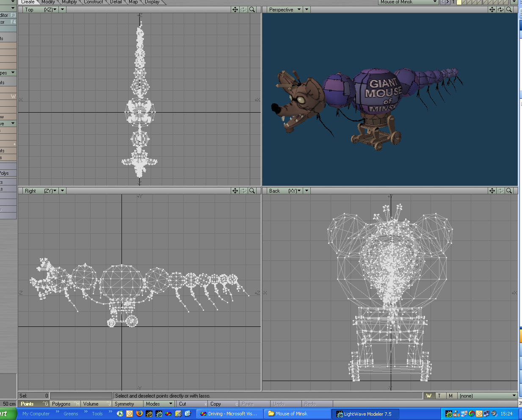Expand the Modes dropdown menu
Image resolution: width=522 pixels, height=420 pixels.
[159, 404]
